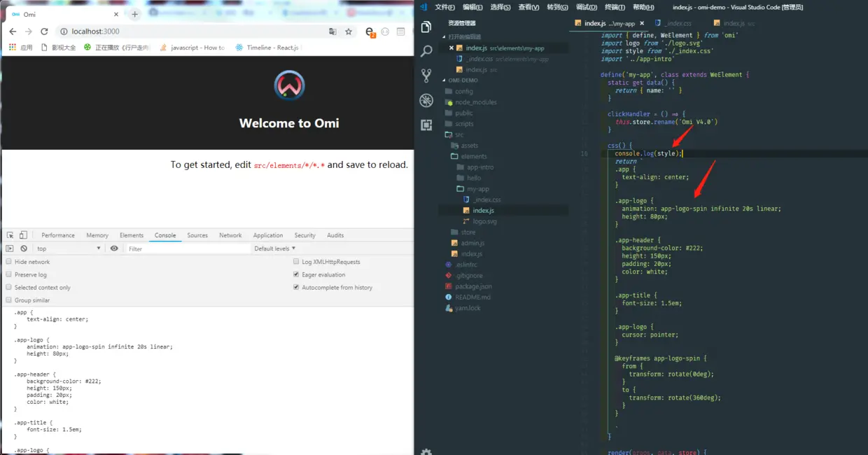Enable the Preserve log checkbox
The width and height of the screenshot is (868, 455).
click(x=8, y=274)
